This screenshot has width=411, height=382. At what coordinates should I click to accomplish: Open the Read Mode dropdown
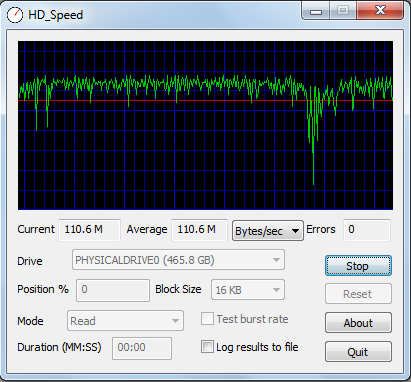(x=125, y=321)
